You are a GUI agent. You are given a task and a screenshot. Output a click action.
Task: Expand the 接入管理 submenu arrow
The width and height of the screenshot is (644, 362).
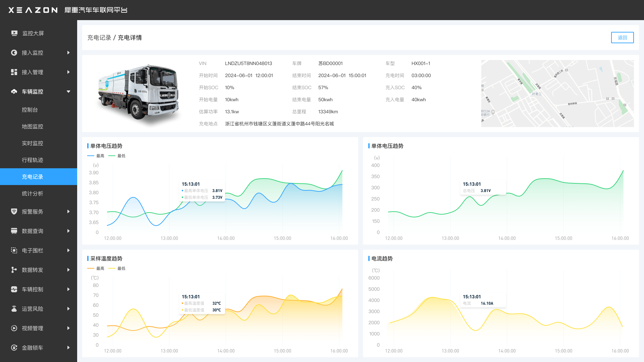[68, 72]
